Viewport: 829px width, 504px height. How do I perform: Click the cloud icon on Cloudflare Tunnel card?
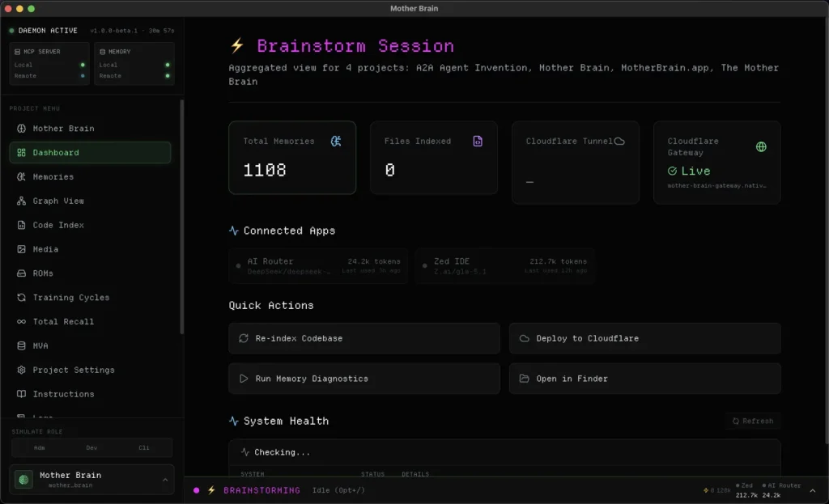(x=619, y=141)
